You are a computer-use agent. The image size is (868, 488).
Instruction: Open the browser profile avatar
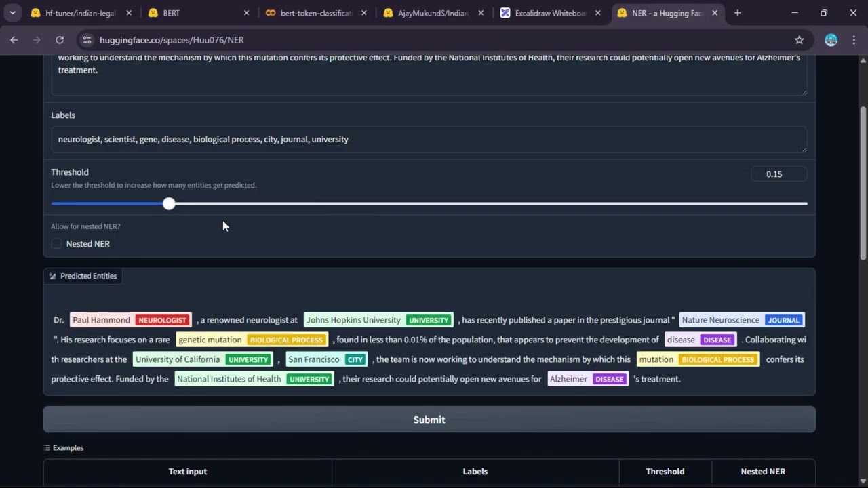click(831, 40)
